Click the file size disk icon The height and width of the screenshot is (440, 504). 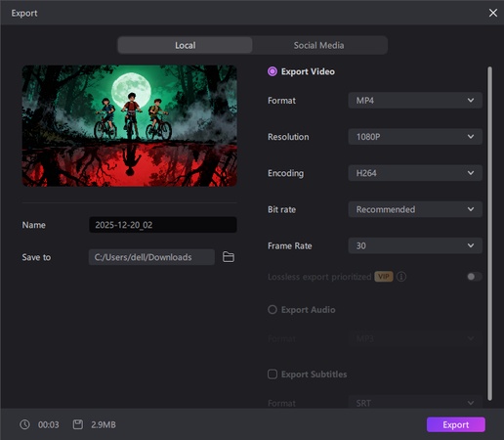pos(78,424)
